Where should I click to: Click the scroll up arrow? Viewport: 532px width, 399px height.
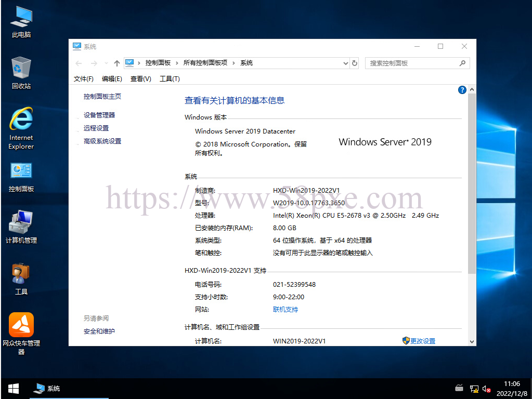[472, 89]
